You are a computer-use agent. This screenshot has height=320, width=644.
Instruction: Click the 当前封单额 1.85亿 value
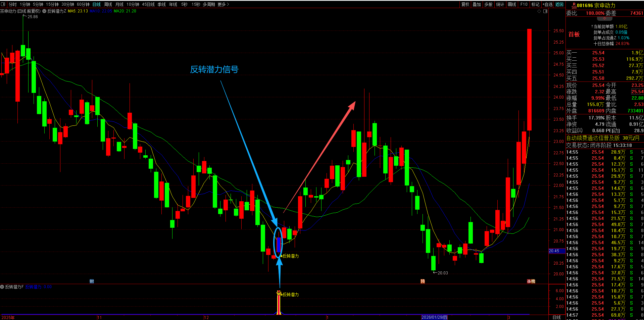pyautogui.click(x=621, y=26)
